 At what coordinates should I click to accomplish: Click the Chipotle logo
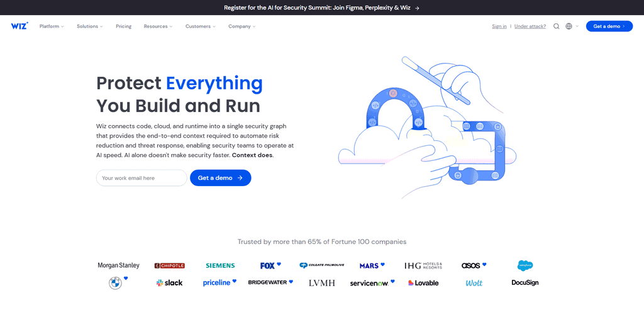170,266
